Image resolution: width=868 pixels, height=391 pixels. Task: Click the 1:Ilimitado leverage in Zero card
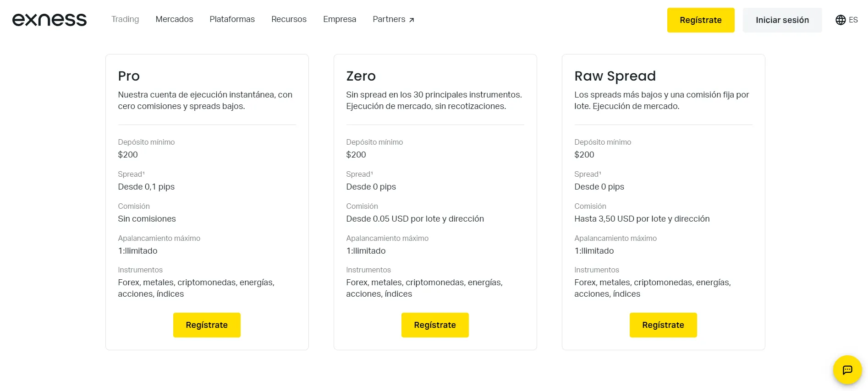tap(366, 251)
